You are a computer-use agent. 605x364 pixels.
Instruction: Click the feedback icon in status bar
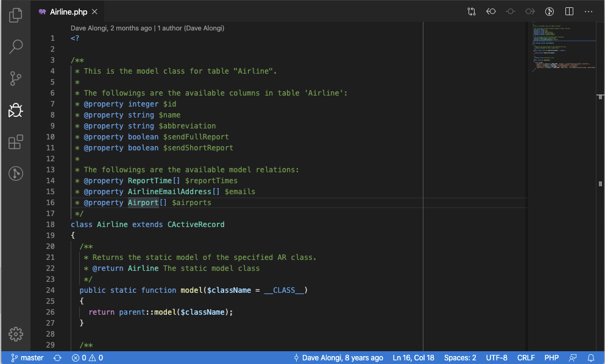click(x=573, y=358)
